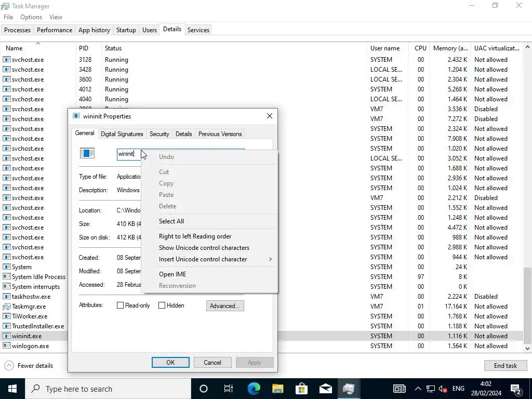The width and height of the screenshot is (532, 399).
Task: Click the scrollbar up arrow
Action: click(527, 47)
